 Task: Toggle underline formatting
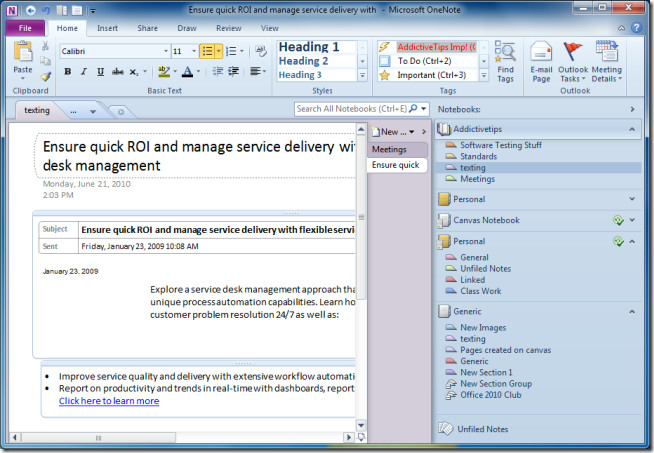100,72
